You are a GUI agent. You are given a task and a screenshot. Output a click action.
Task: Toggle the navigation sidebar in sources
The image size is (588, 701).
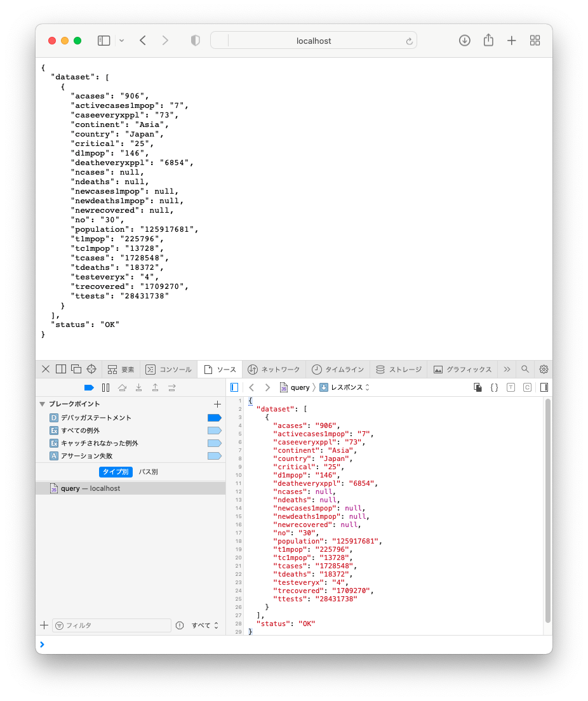coord(234,387)
